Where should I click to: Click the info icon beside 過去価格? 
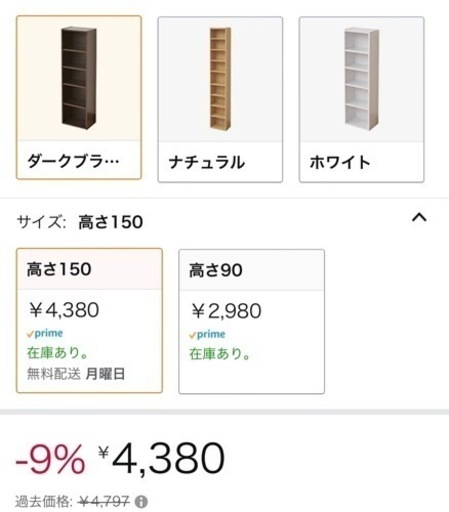pos(141,501)
